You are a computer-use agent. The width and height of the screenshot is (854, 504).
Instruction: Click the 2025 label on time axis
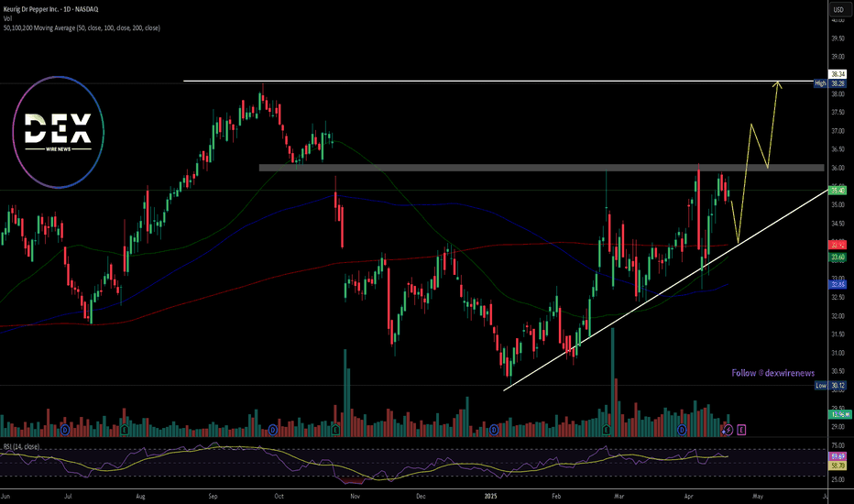click(491, 497)
